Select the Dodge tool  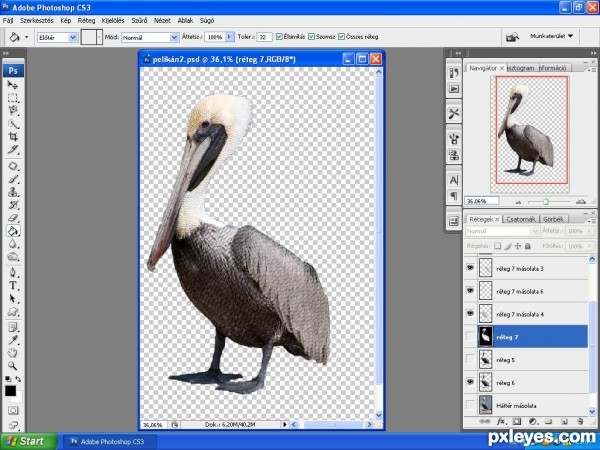13,257
